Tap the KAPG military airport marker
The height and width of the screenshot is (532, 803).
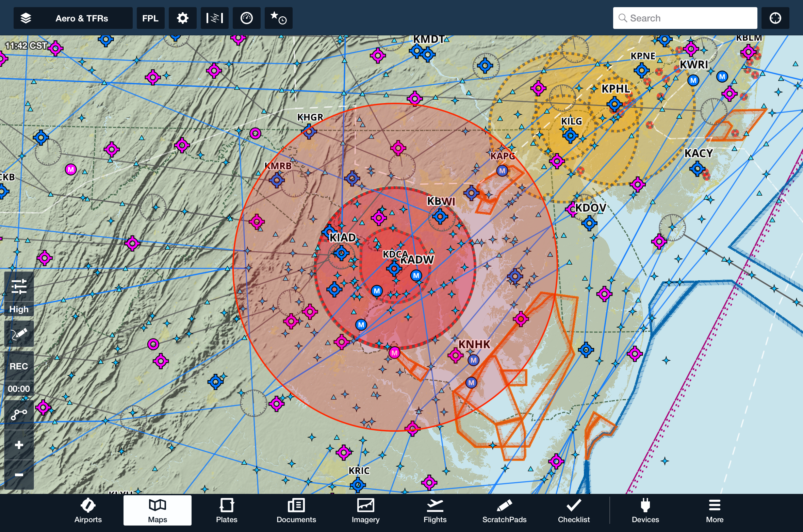point(502,171)
